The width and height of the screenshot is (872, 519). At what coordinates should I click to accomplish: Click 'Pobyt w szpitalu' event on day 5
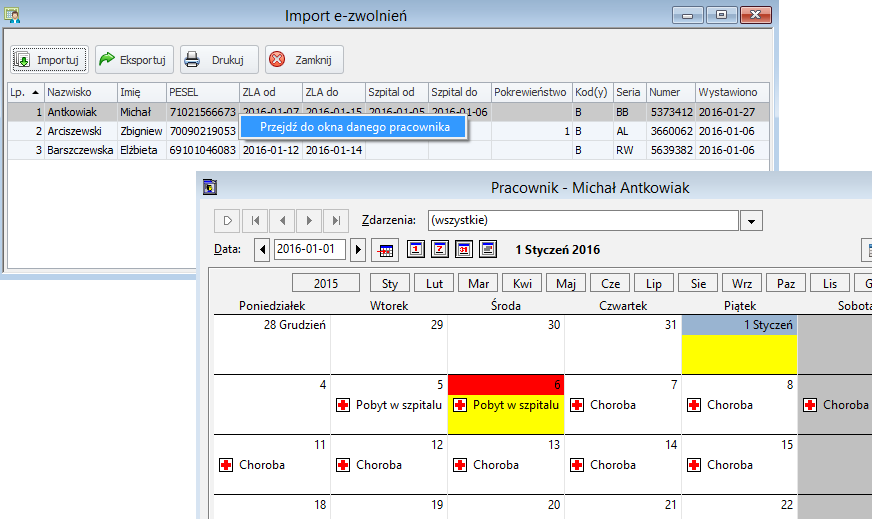click(x=389, y=405)
